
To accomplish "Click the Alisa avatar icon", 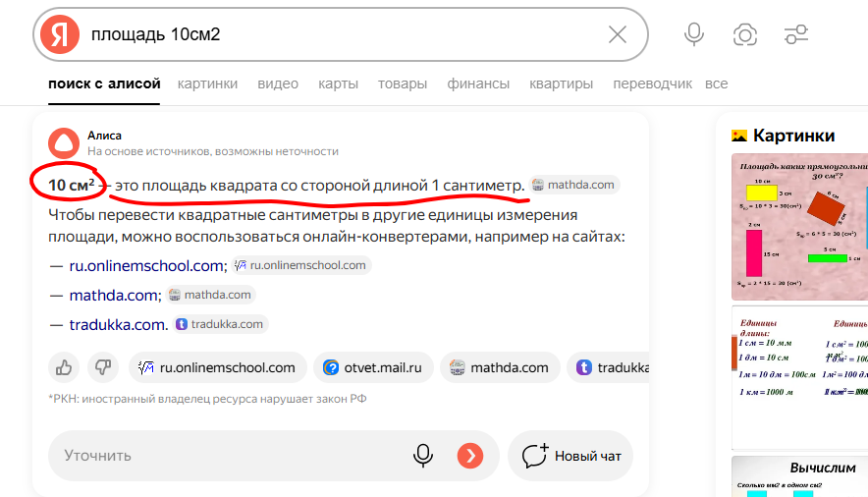I will [62, 142].
